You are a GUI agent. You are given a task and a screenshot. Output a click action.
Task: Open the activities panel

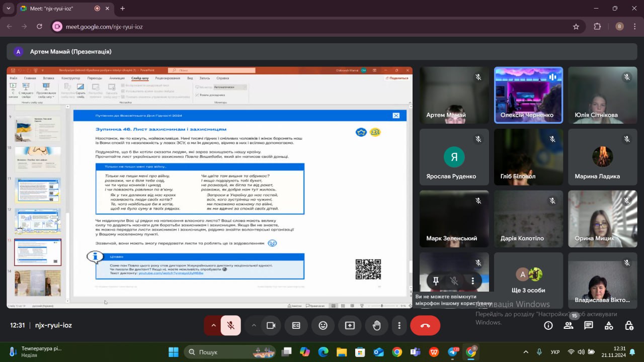(609, 326)
